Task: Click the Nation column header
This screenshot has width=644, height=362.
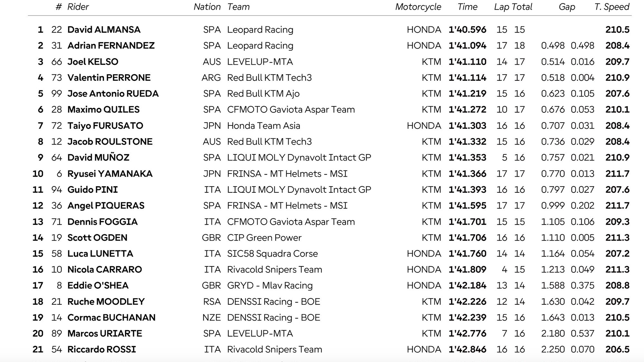Action: click(x=207, y=7)
